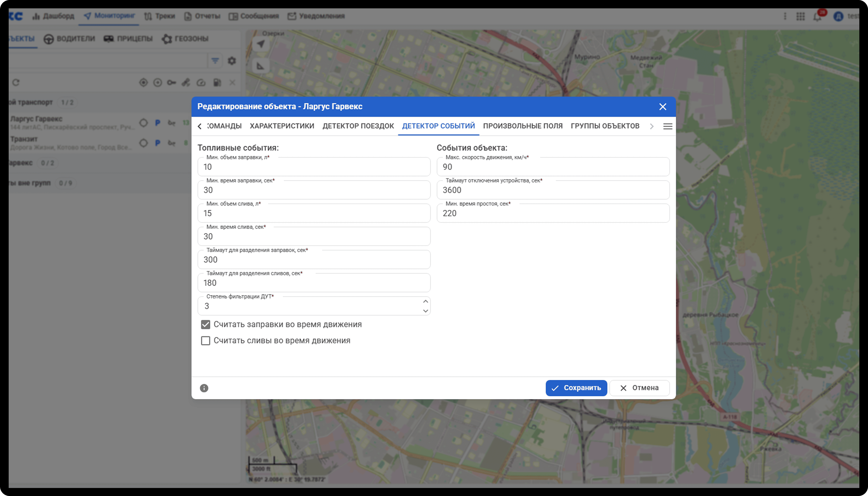Image resolution: width=868 pixels, height=496 pixels.
Task: Click the fuel pump icon in list toolbar
Action: (217, 83)
